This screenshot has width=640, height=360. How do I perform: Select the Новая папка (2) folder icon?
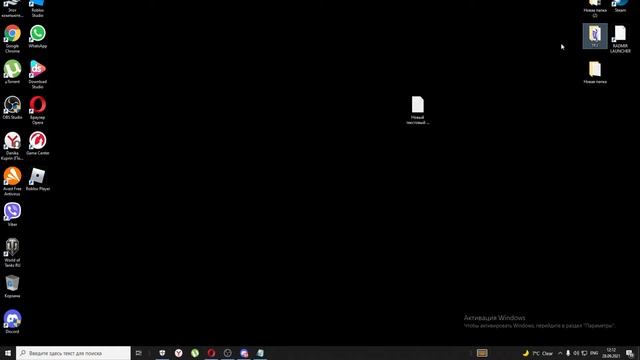pyautogui.click(x=595, y=8)
